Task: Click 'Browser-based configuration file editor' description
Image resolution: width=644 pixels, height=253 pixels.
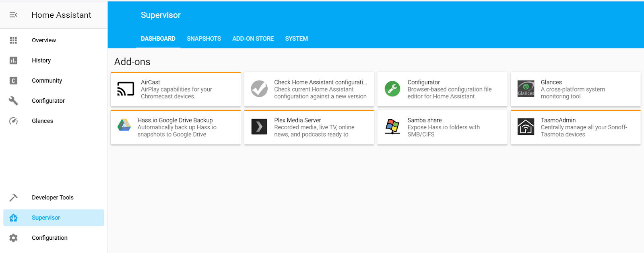Action: point(449,93)
